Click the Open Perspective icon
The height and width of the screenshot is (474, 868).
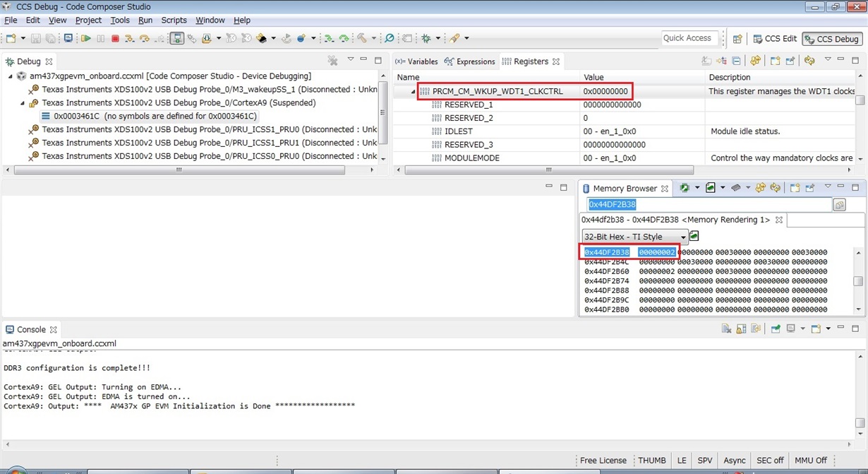[737, 39]
